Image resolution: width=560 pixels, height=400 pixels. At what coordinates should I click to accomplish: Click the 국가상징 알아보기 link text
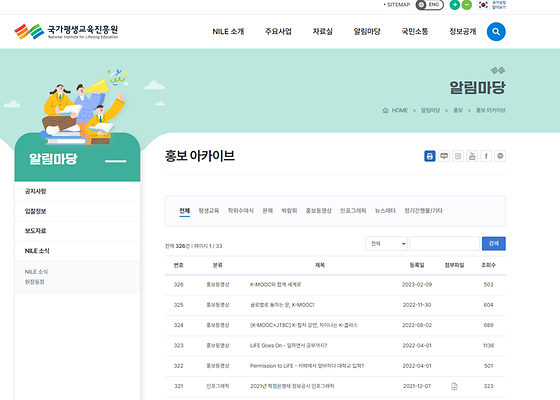[499, 5]
